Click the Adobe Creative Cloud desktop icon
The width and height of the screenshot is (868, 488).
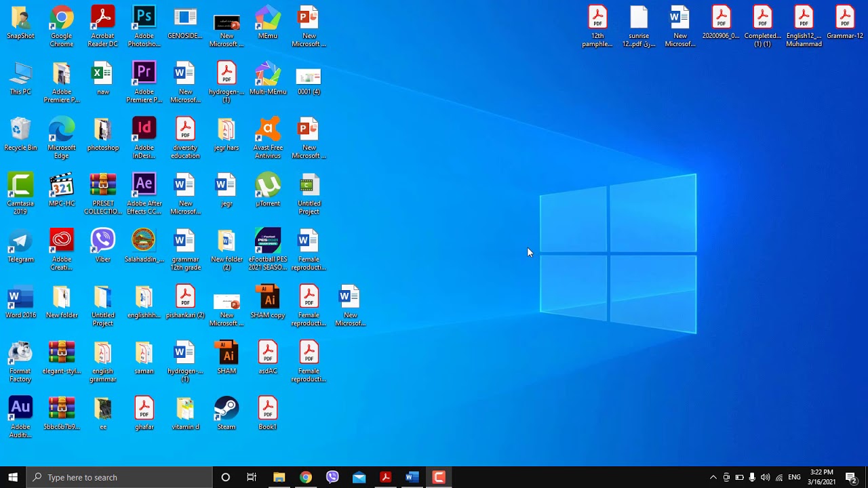pyautogui.click(x=62, y=250)
